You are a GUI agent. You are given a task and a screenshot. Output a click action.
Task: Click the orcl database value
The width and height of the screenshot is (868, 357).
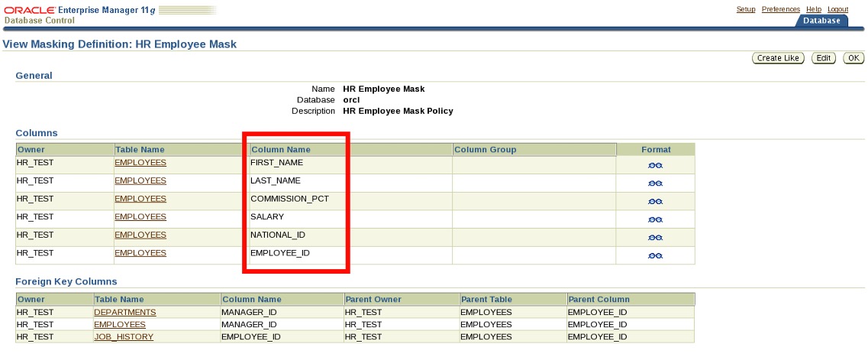[351, 100]
